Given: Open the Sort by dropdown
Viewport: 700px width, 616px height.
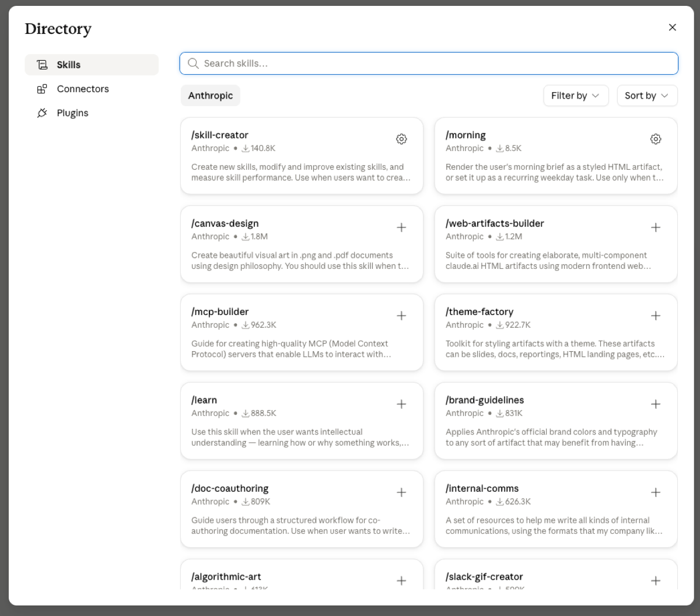Looking at the screenshot, I should click(x=647, y=96).
